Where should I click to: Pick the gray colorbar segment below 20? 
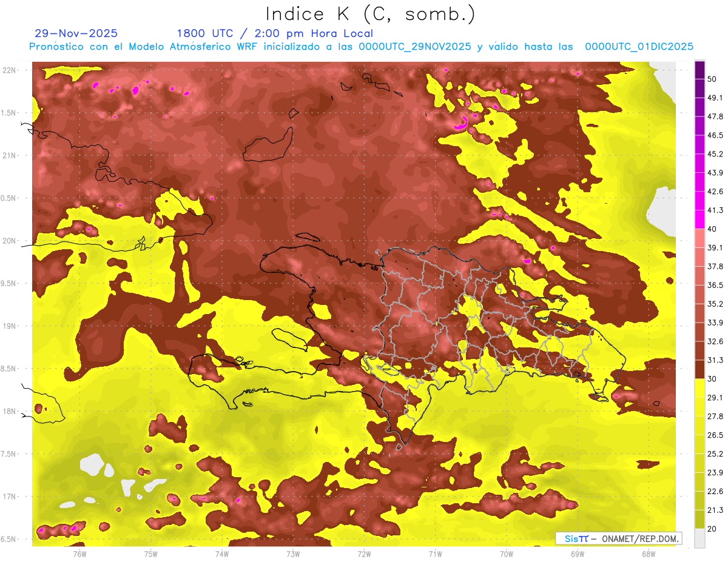699,538
